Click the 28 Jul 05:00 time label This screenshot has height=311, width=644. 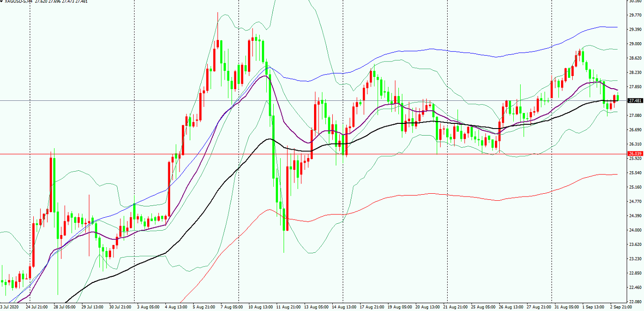pos(64,307)
